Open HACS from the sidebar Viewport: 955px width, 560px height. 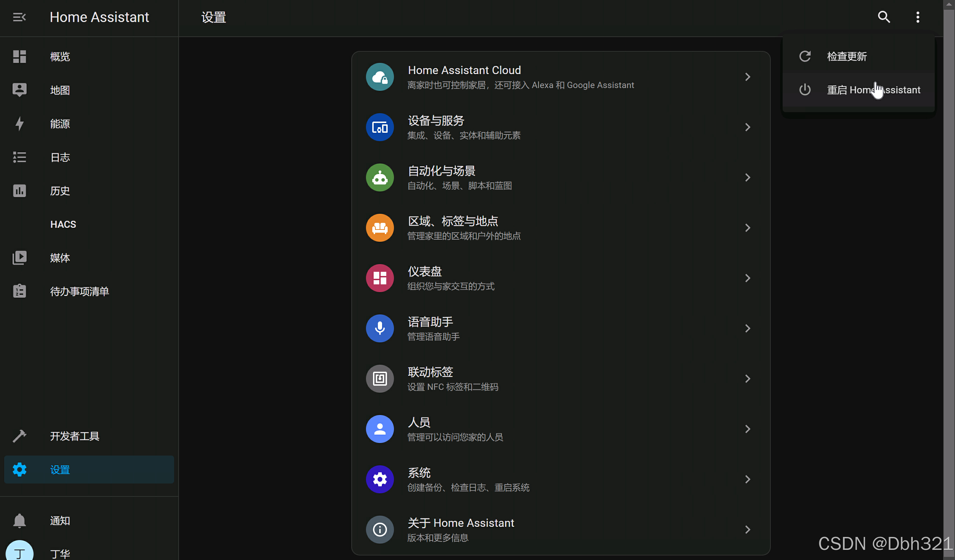click(x=89, y=224)
